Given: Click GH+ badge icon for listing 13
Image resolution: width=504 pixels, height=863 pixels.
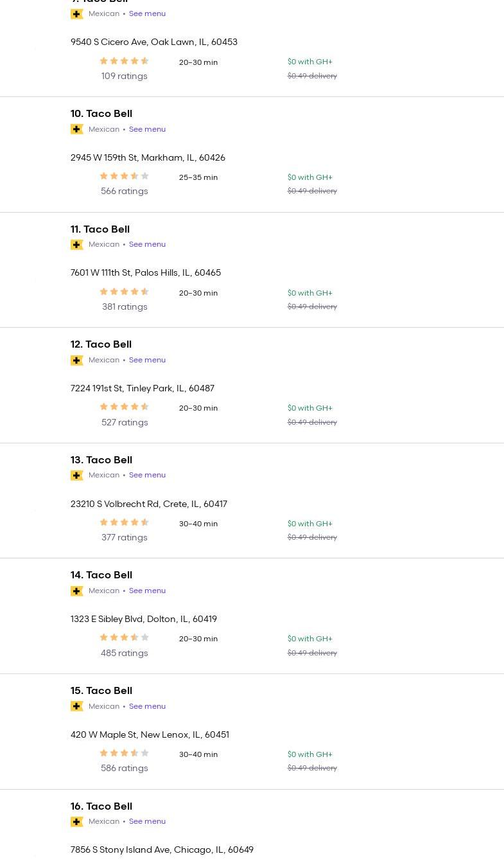Looking at the screenshot, I should point(77,476).
